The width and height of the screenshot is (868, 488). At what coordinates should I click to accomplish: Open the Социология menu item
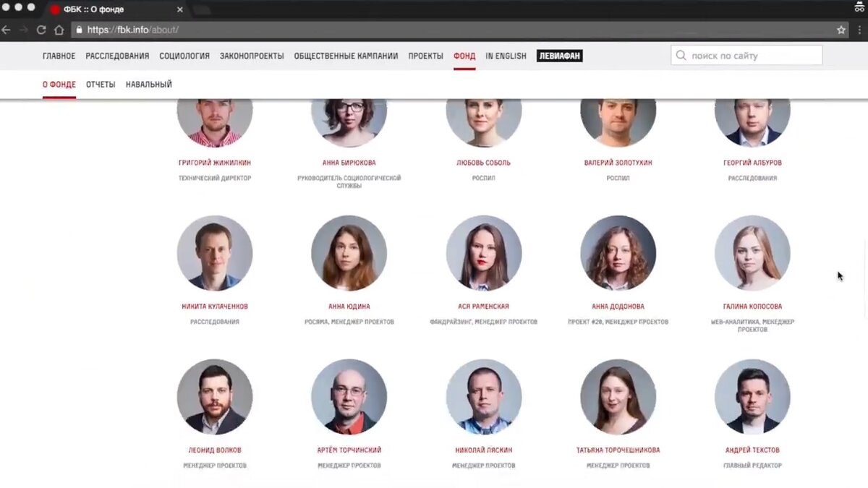click(184, 56)
